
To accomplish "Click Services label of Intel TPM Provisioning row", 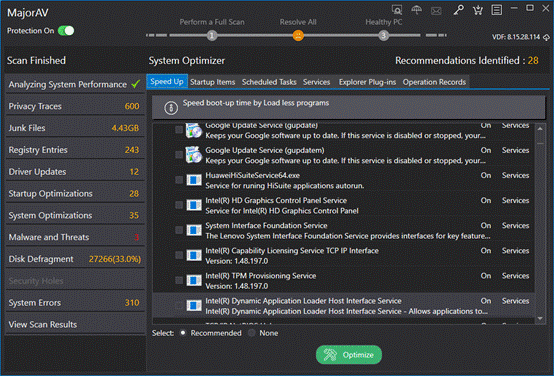I will [x=515, y=276].
